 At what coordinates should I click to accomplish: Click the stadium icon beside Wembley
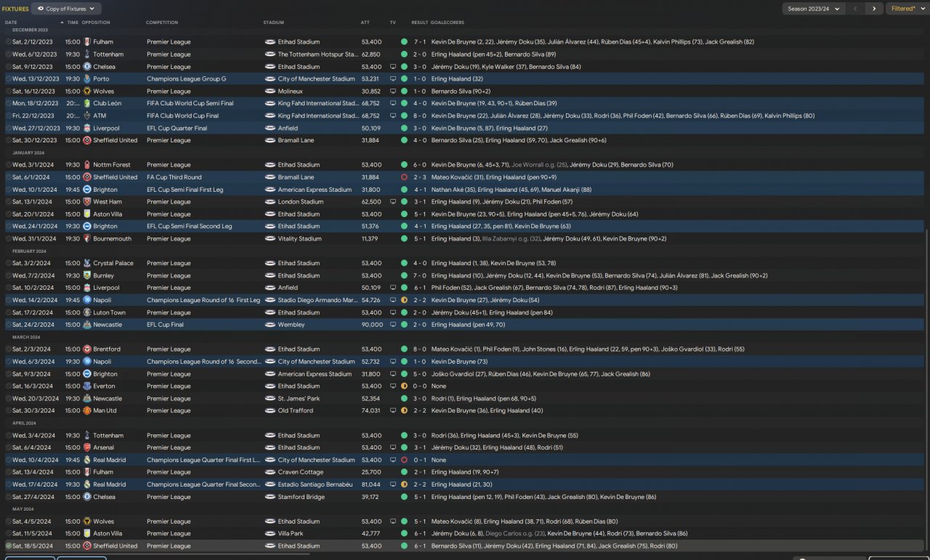point(270,325)
